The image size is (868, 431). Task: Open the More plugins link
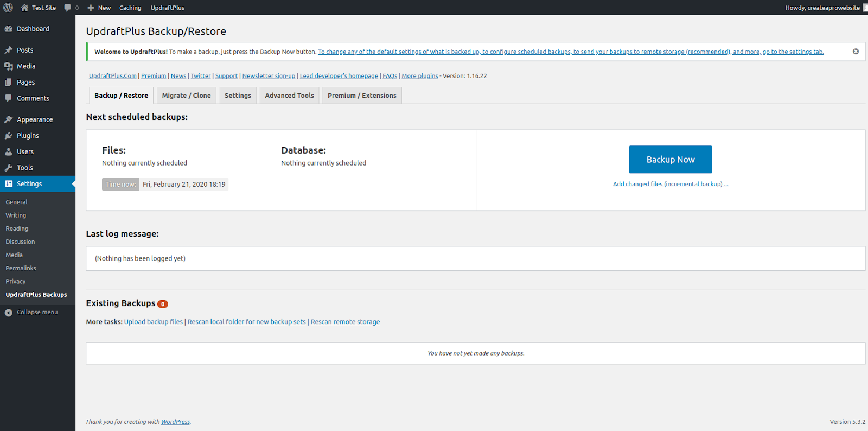pyautogui.click(x=420, y=76)
